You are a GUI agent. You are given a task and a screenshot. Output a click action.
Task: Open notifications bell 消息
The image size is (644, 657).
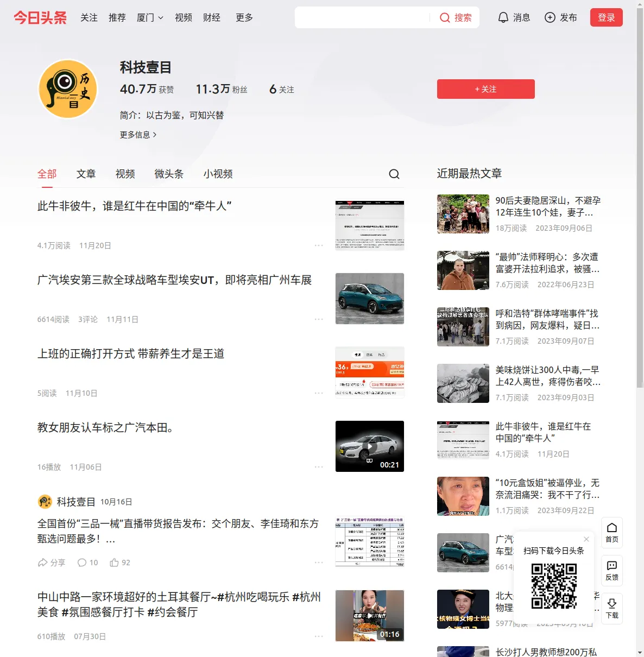pyautogui.click(x=514, y=17)
